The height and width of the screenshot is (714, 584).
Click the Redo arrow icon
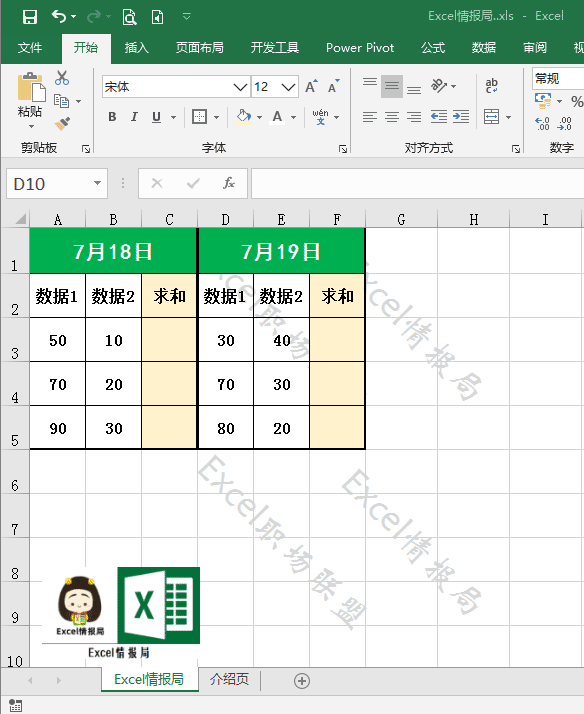[x=94, y=17]
